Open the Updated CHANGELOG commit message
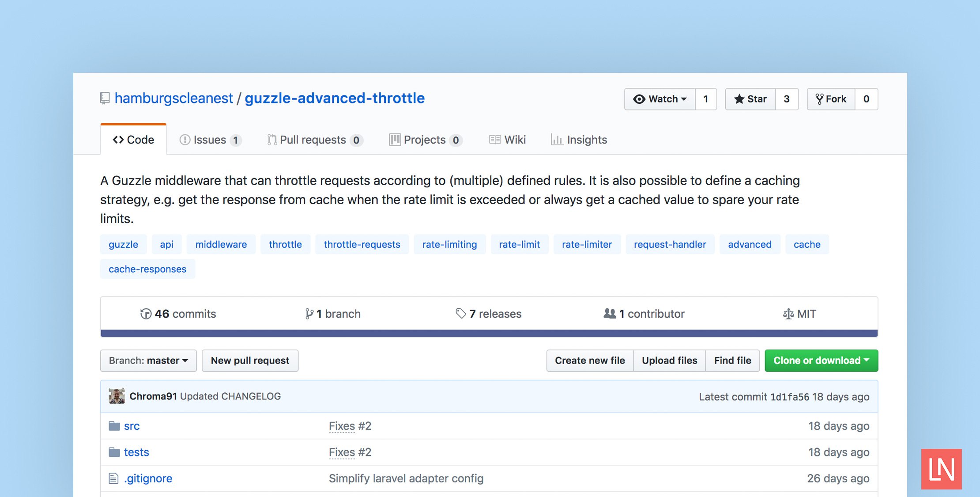Viewport: 980px width, 497px height. (x=230, y=396)
